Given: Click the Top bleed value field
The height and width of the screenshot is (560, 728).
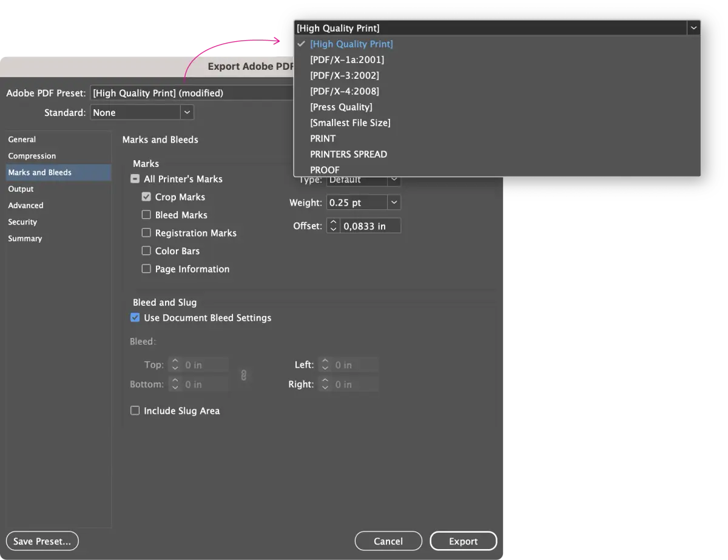Looking at the screenshot, I should pyautogui.click(x=205, y=365).
